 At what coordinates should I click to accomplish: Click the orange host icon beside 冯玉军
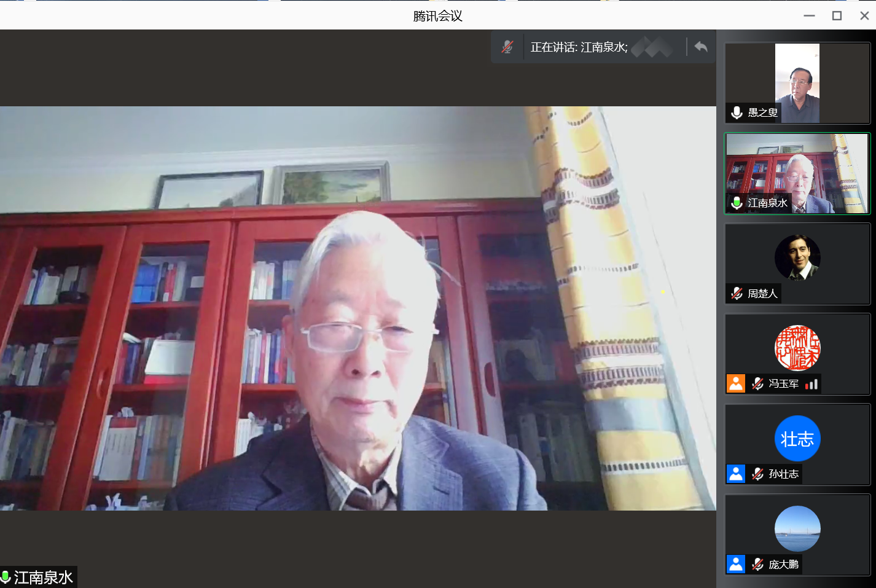[736, 383]
